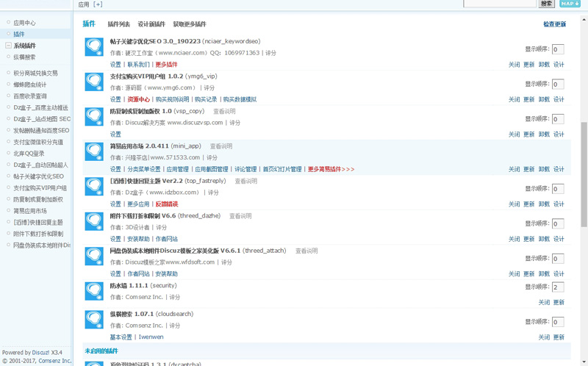
Task: Open 积分商城兑换交易 sidebar entry
Action: [x=35, y=73]
